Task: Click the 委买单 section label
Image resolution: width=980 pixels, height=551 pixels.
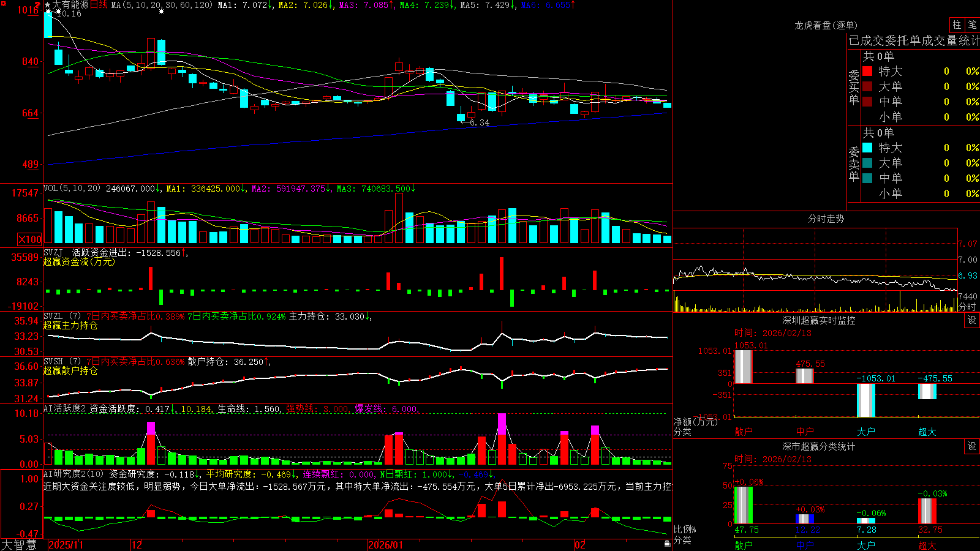Action: coord(854,87)
